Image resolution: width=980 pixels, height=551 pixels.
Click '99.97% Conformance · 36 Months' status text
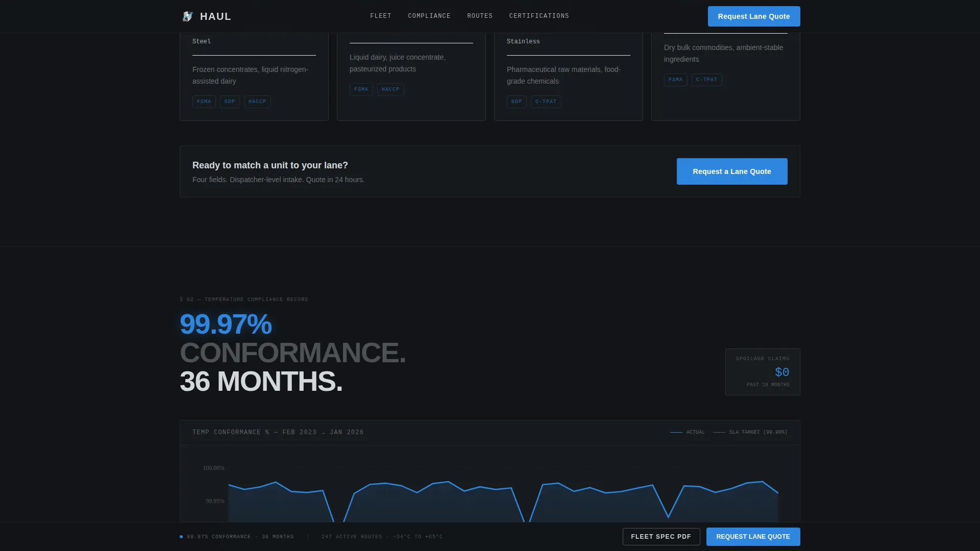point(240,537)
